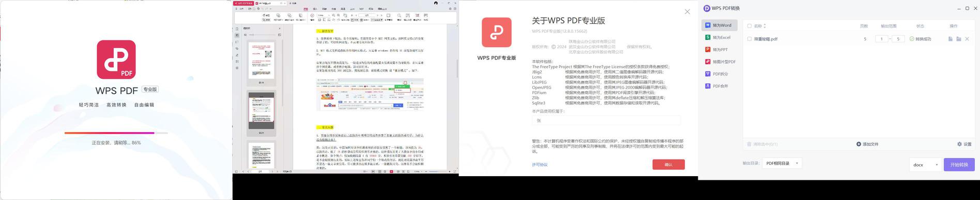980x200 pixels.
Task: Select the second page thumbnail in the sidebar
Action: point(262,110)
